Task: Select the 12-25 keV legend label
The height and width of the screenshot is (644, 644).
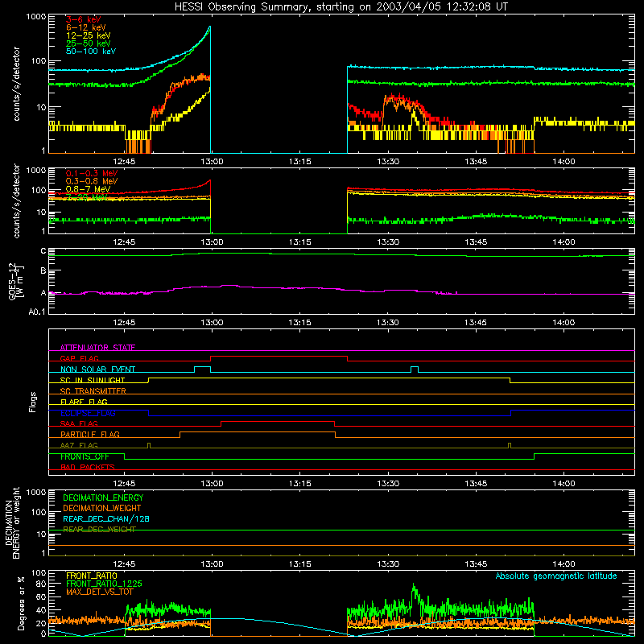Action: (89, 35)
